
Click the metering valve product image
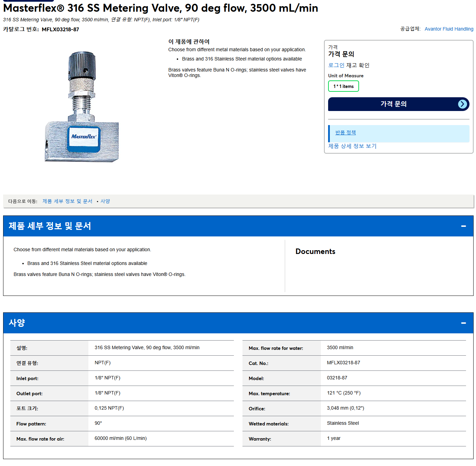pyautogui.click(x=82, y=107)
